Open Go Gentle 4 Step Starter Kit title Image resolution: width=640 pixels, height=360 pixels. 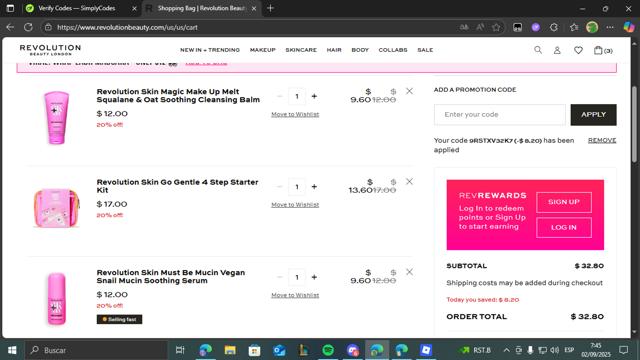177,186
